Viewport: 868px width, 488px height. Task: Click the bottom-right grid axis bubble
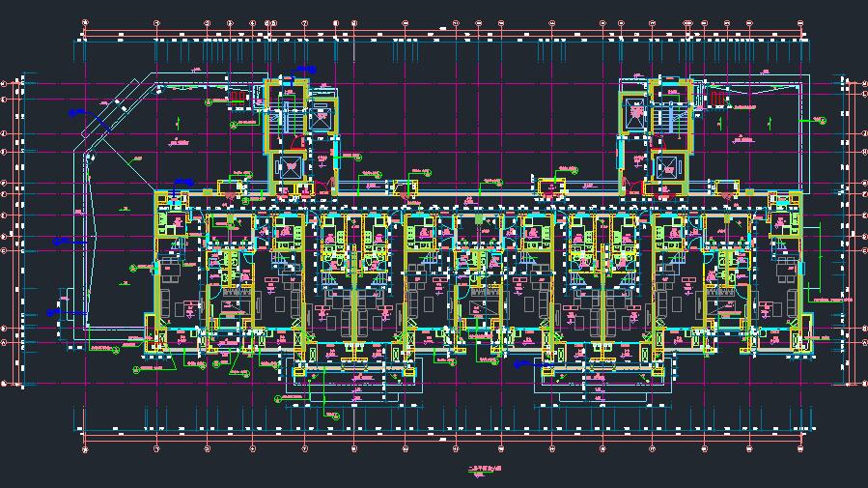[x=800, y=449]
